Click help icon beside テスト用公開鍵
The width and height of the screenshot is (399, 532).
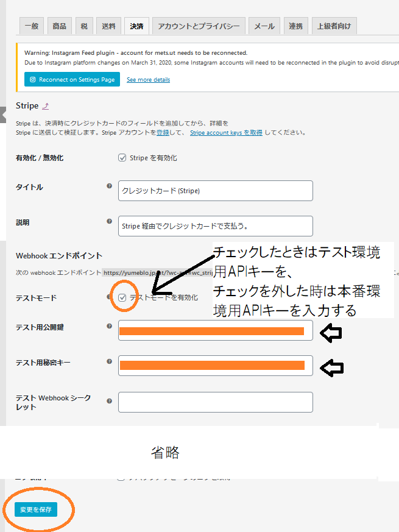109,326
